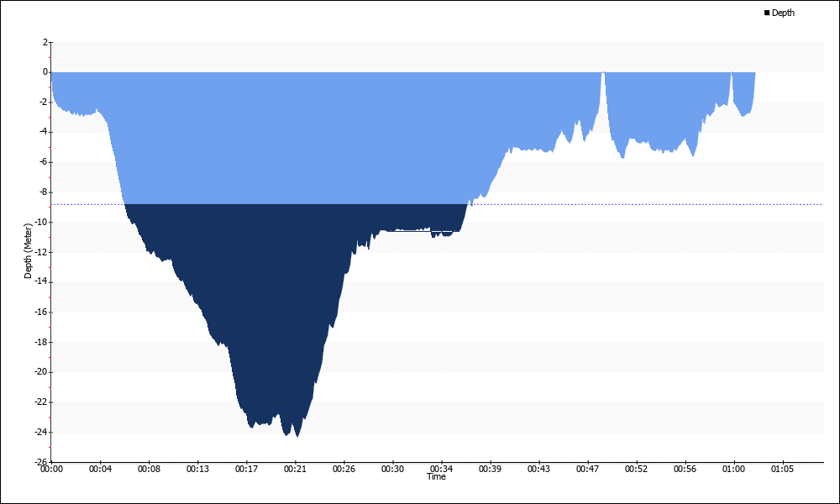Click the '0' depth axis label
Viewport: 840px width, 504px height.
[45, 71]
